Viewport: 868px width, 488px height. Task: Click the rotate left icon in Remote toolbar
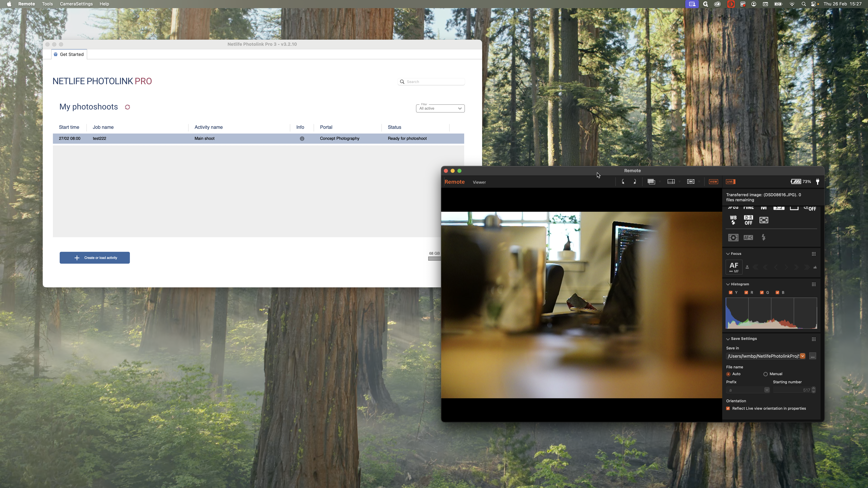(x=623, y=181)
